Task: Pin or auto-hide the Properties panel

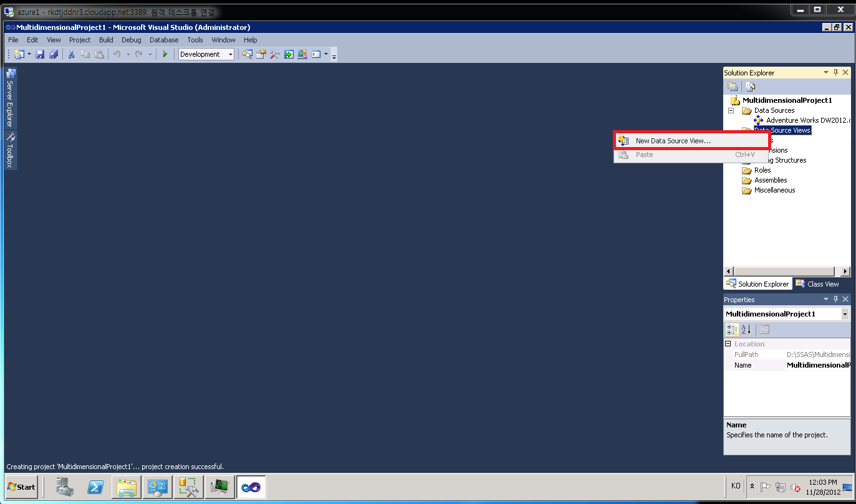Action: click(836, 299)
